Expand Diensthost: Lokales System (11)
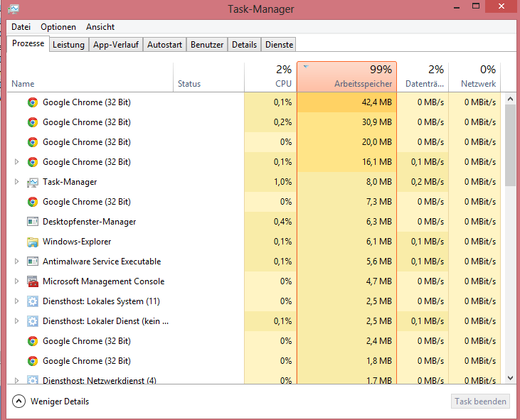Image resolution: width=520 pixels, height=420 pixels. (x=16, y=301)
